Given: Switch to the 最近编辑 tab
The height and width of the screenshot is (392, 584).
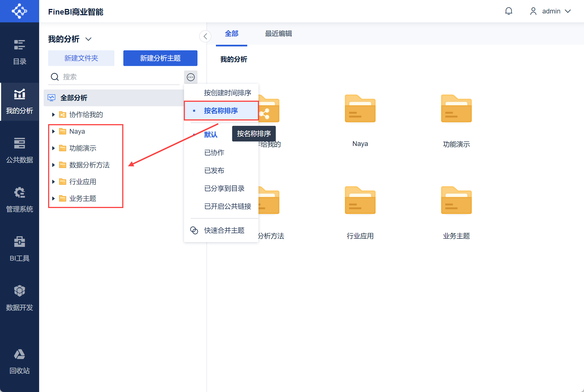Looking at the screenshot, I should coord(278,34).
